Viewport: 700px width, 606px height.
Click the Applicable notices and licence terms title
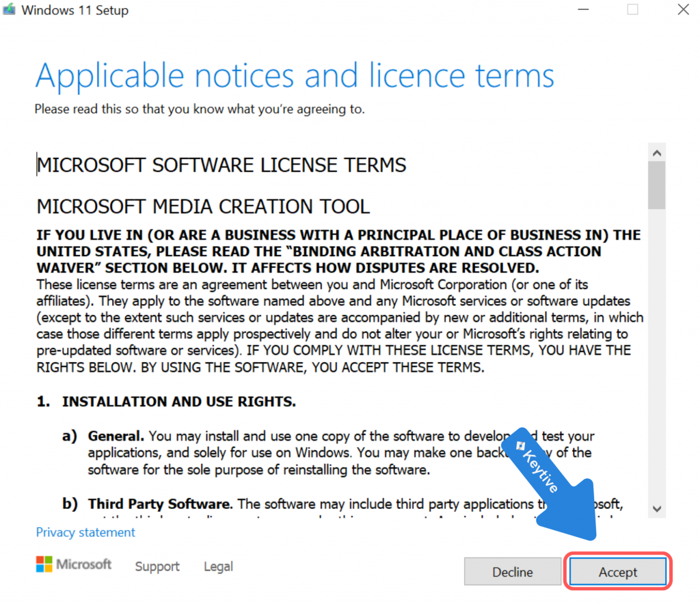295,76
